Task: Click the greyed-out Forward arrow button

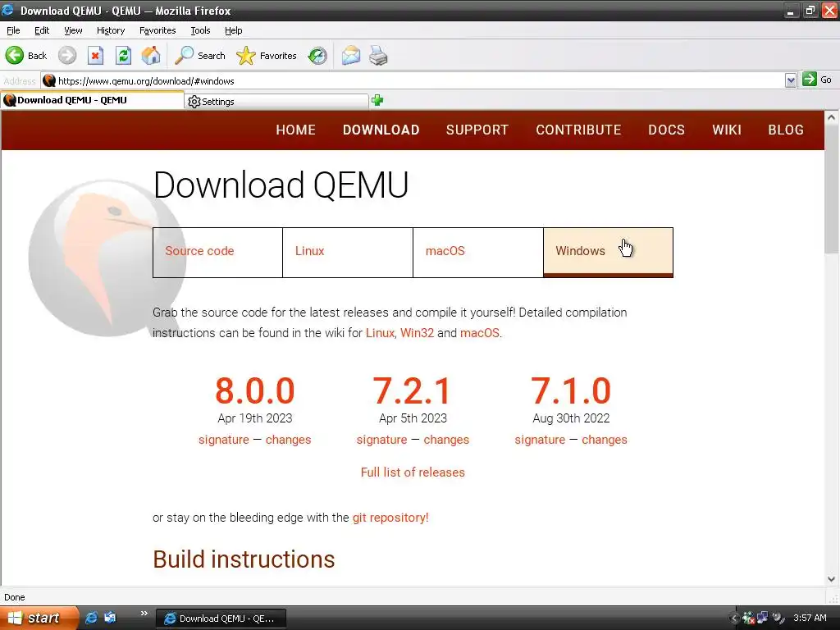Action: (67, 56)
